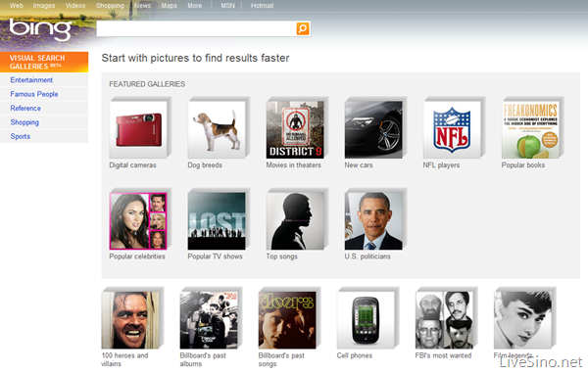This screenshot has height=373, width=588.
Task: Open the District 9 movies thumbnail
Action: click(296, 128)
